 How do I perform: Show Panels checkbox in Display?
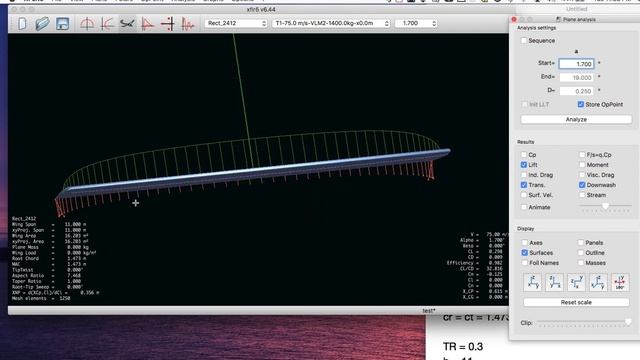click(581, 243)
